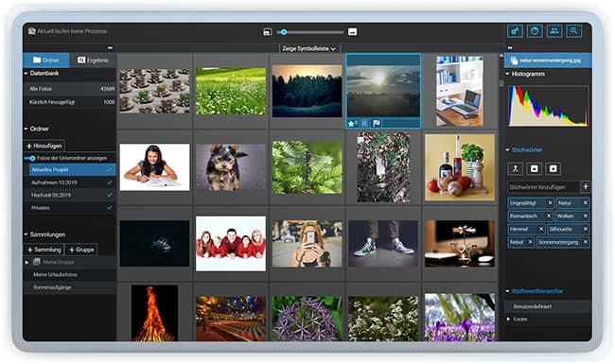Click the '+ Hinzufügen' folder button
Image resolution: width=615 pixels, height=364 pixels.
tap(44, 146)
